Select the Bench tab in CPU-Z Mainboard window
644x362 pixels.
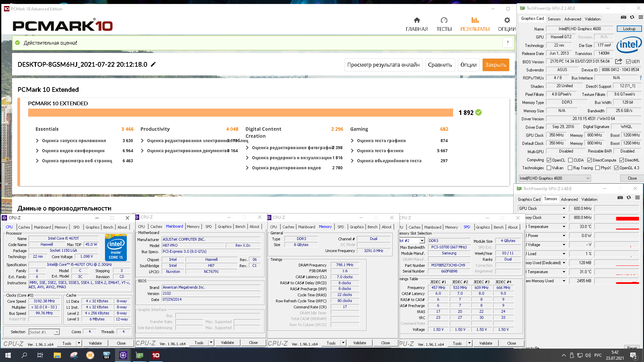240,227
